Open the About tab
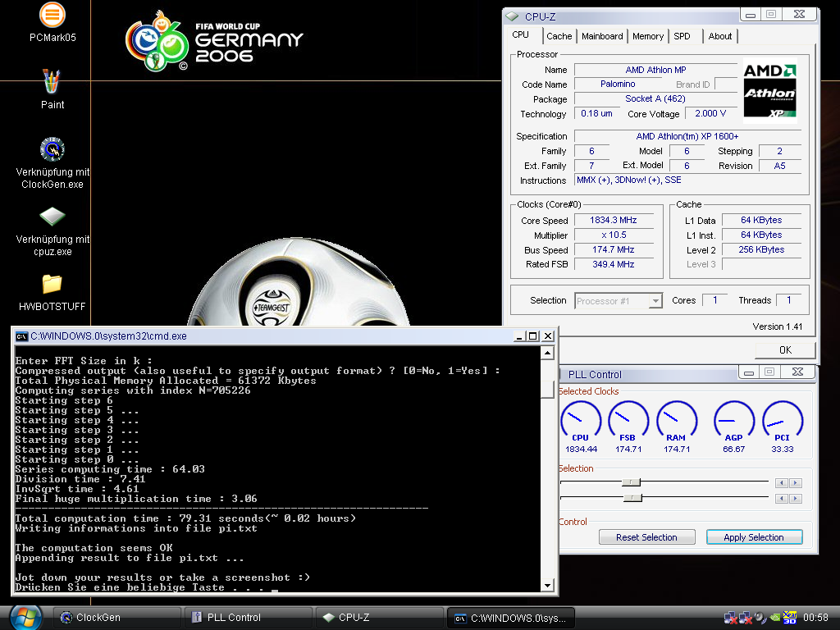This screenshot has width=840, height=630. (719, 36)
